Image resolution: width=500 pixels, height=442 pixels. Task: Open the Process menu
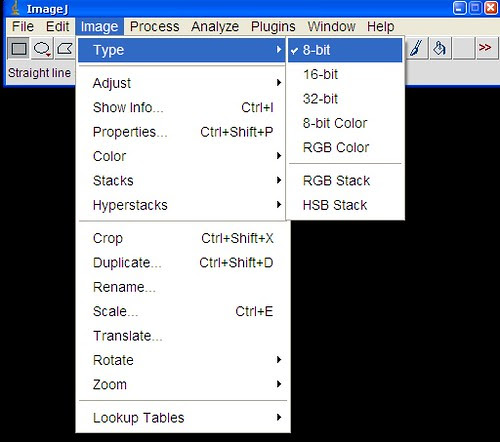point(154,26)
